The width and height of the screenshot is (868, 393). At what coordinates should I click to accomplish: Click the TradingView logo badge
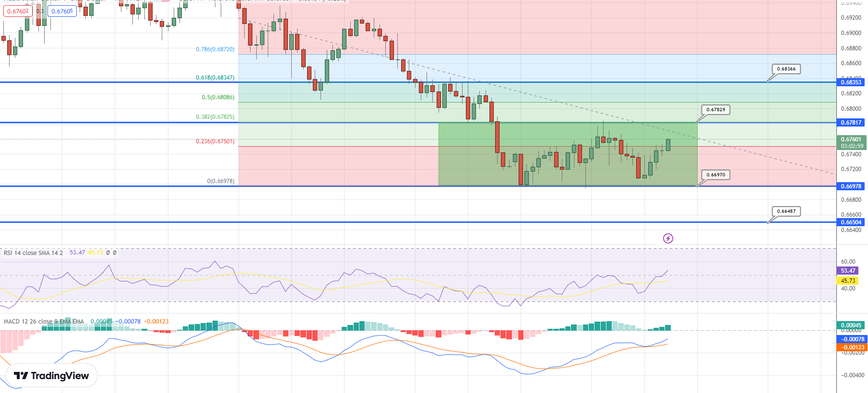51,376
